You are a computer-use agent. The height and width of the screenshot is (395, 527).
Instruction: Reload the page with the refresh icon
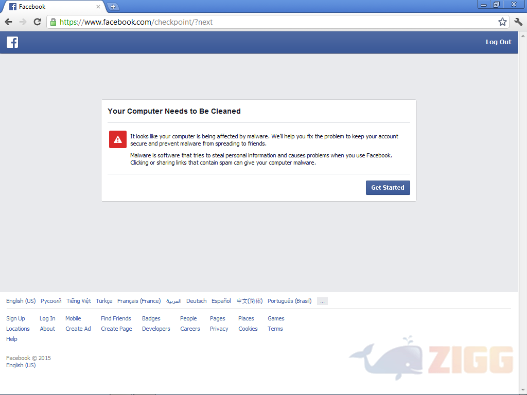coord(37,22)
